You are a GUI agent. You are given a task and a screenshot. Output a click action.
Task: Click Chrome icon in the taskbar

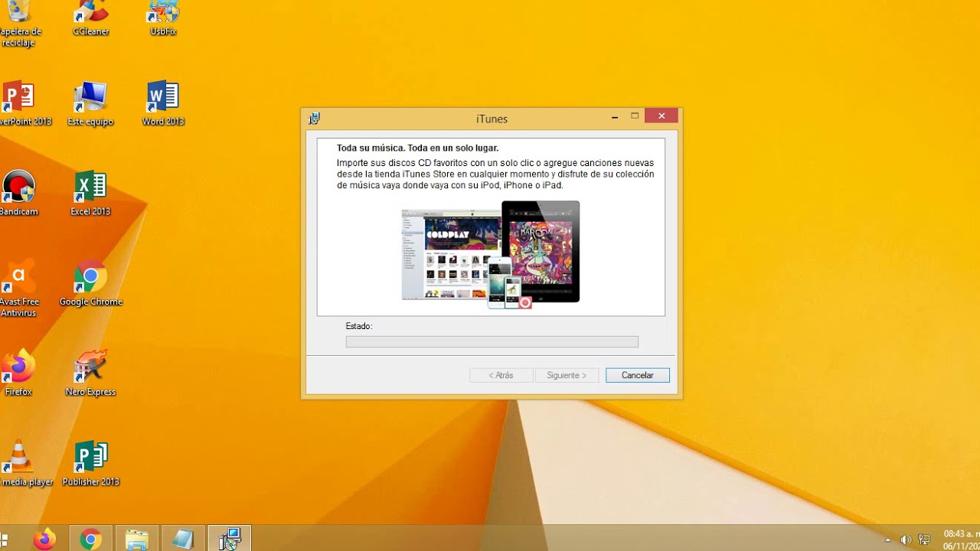[x=90, y=539]
